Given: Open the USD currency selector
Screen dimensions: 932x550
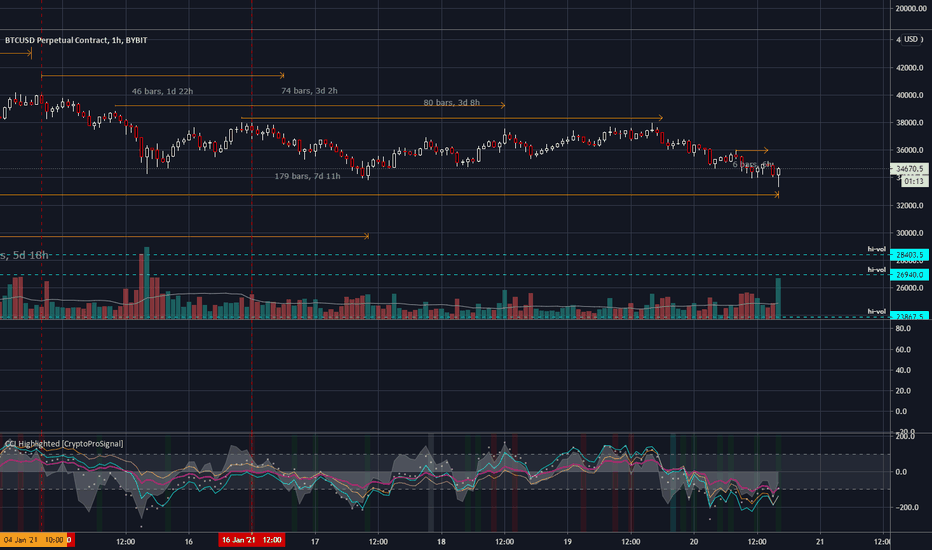Looking at the screenshot, I should point(911,39).
